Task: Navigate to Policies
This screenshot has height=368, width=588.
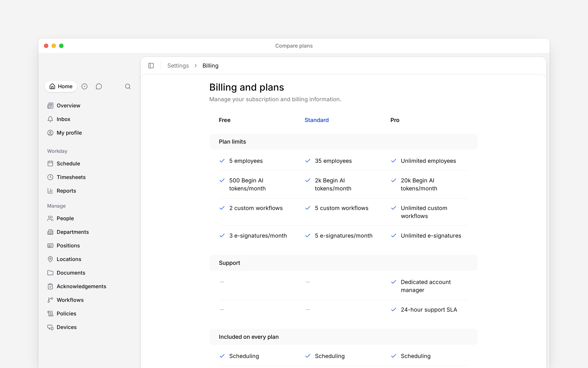Action: point(67,314)
